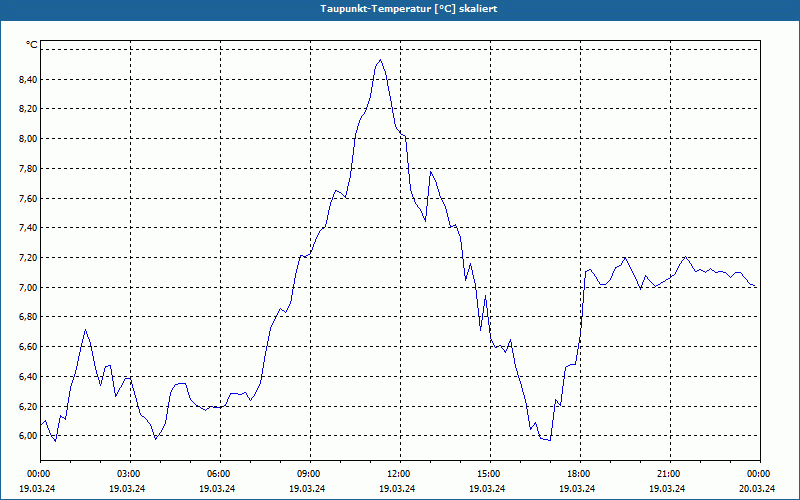Click the '7,40' y-axis value
The width and height of the screenshot is (800, 500).
(x=29, y=228)
